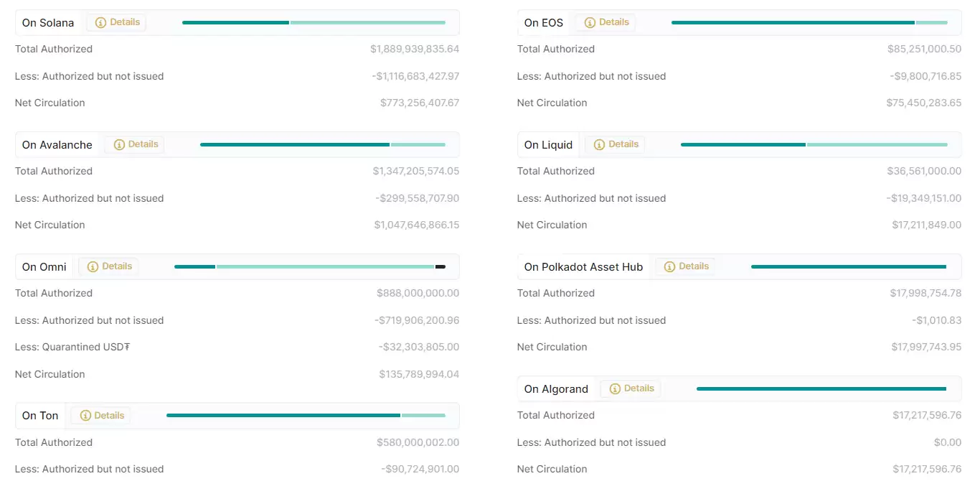Open Details for the EOS section
This screenshot has width=980, height=489.
pos(605,22)
